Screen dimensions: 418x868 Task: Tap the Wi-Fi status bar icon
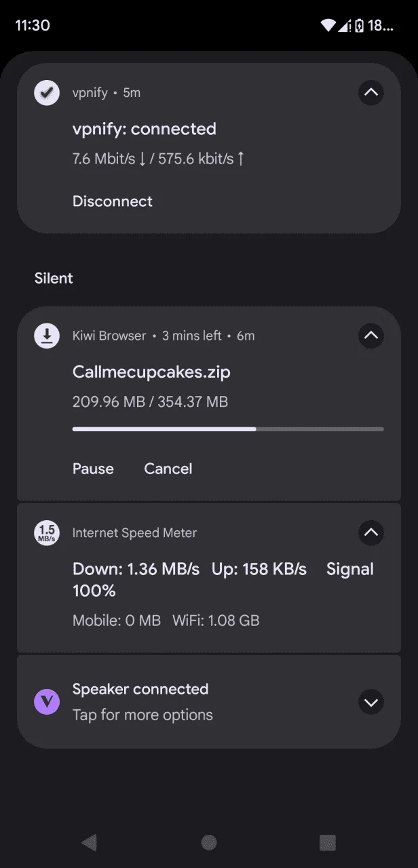(329, 26)
